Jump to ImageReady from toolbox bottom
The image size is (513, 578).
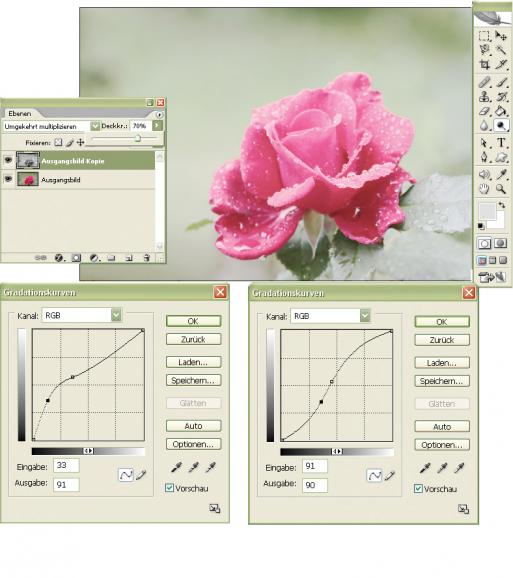[492, 276]
